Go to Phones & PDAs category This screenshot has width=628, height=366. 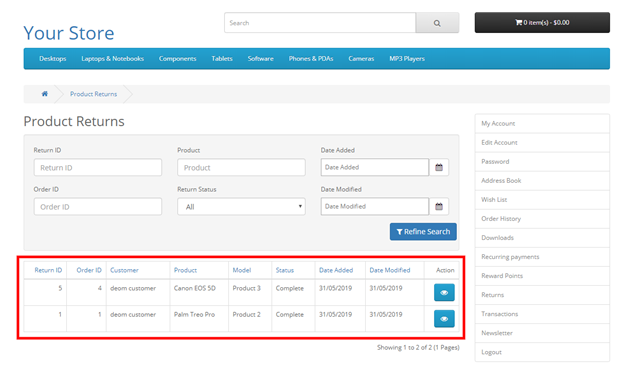tap(311, 58)
